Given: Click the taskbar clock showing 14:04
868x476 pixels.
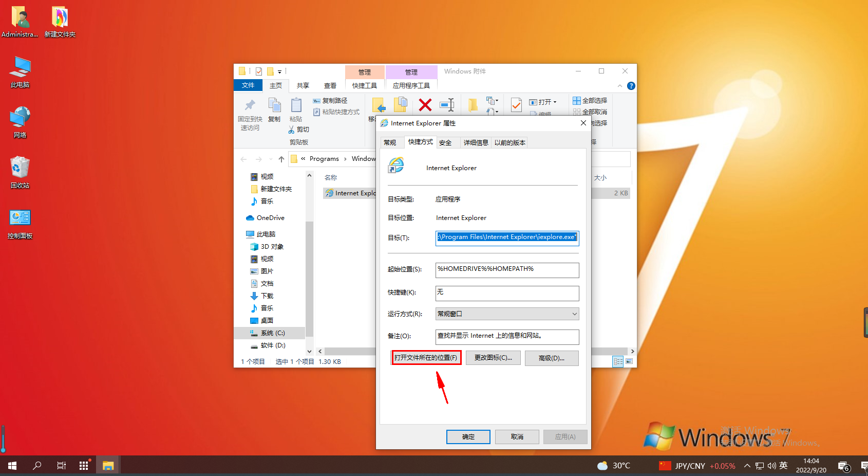Looking at the screenshot, I should point(811,466).
